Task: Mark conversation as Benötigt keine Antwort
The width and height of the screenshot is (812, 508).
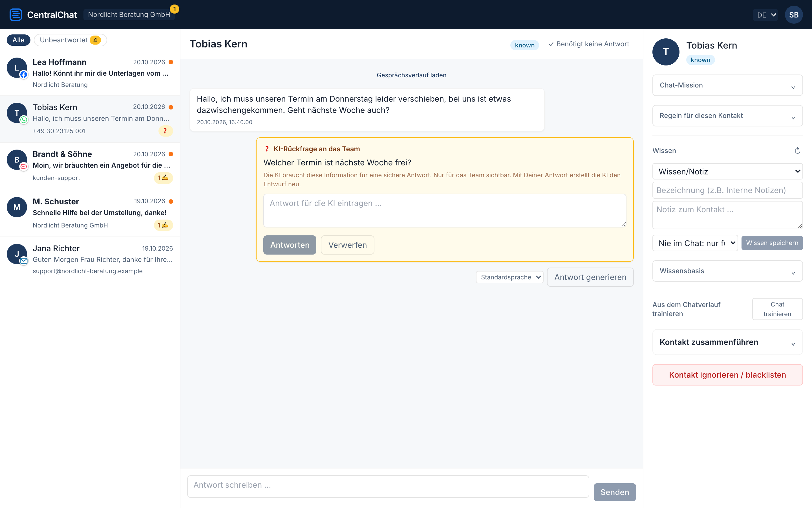Action: (x=589, y=44)
